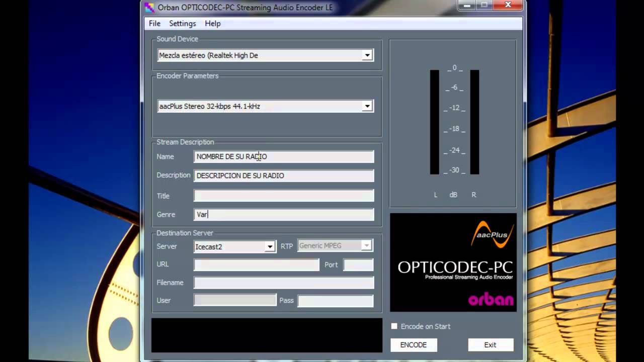Click the Genre input field
This screenshot has width=644, height=362.
coord(284,214)
